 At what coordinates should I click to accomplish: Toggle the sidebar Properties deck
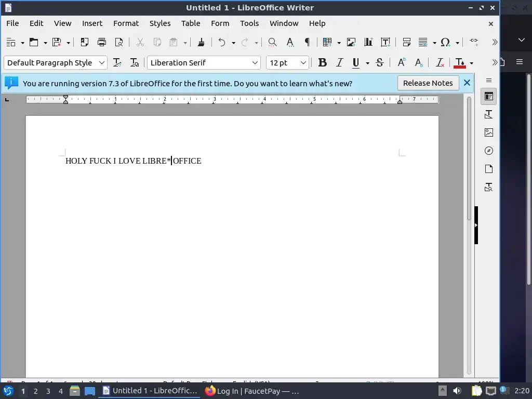489,96
